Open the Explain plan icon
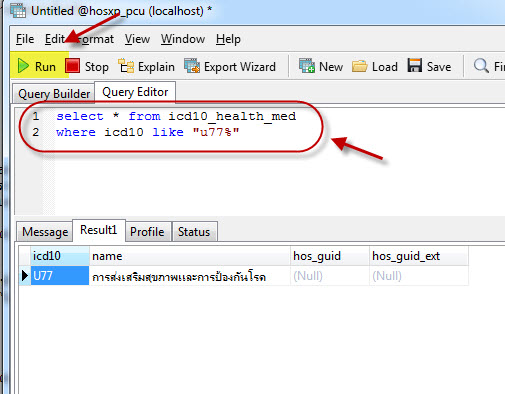 (126, 66)
